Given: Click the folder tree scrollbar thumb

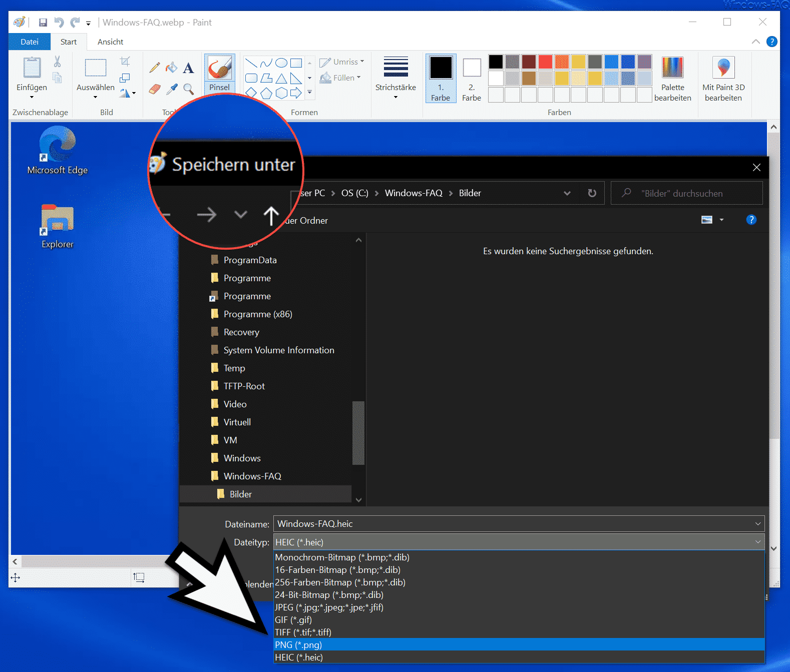Looking at the screenshot, I should (358, 433).
